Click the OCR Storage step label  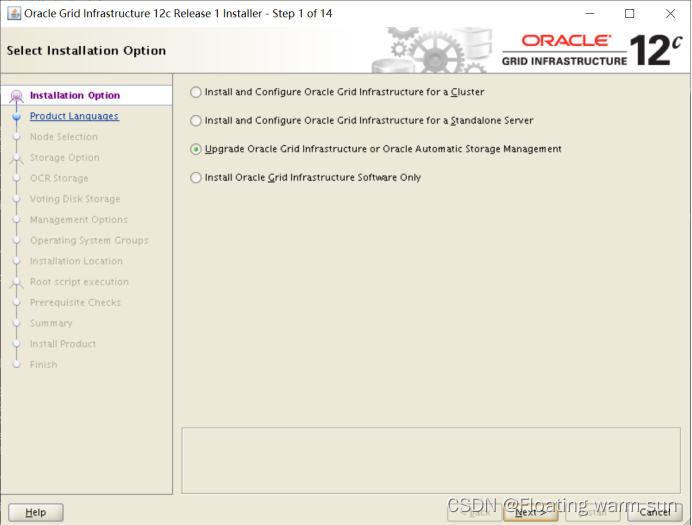click(59, 178)
